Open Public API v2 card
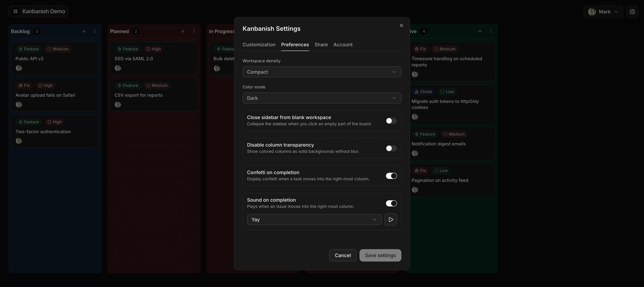The image size is (644, 287). tap(55, 58)
